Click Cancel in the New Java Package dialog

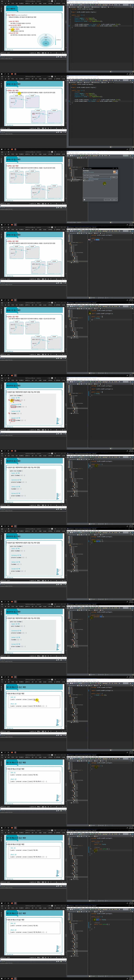114,200
